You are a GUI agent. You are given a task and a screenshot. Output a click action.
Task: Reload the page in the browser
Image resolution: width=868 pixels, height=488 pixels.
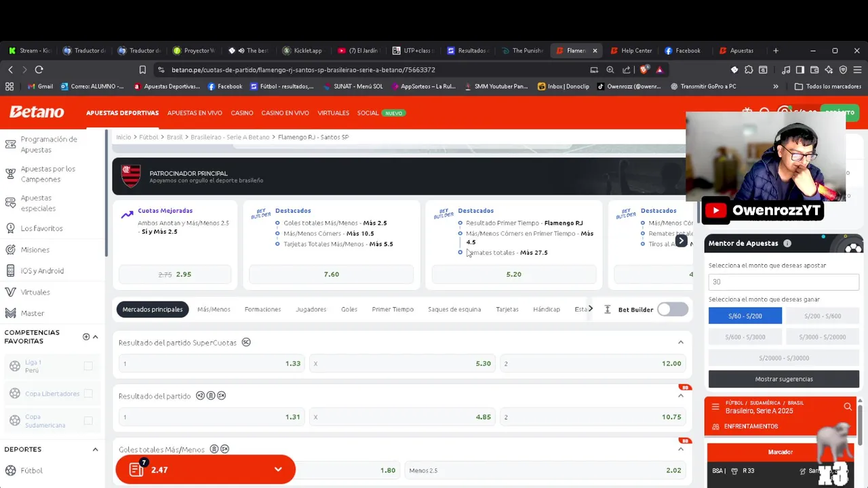tap(39, 70)
